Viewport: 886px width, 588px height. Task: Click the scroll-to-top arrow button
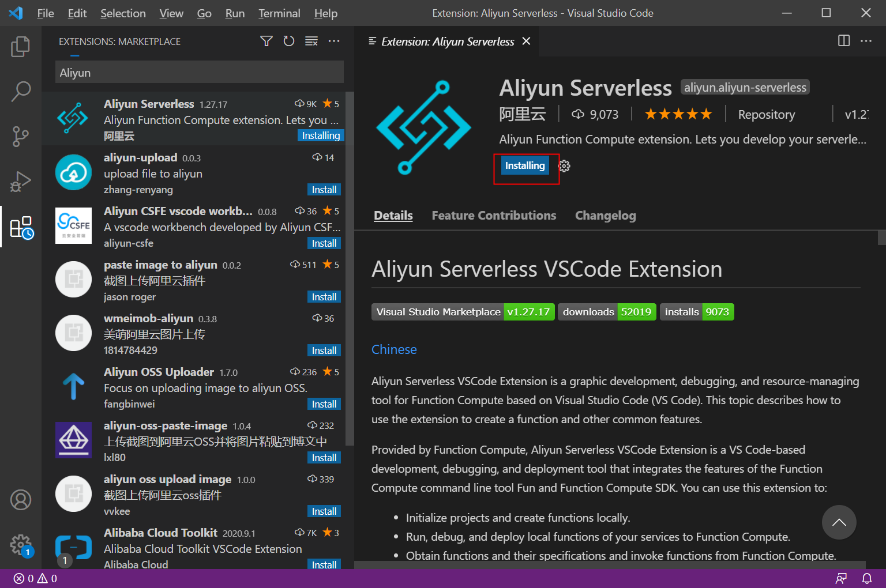839,522
